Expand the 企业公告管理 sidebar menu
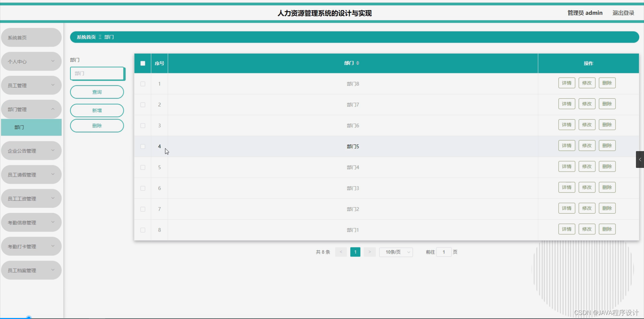 pyautogui.click(x=31, y=151)
